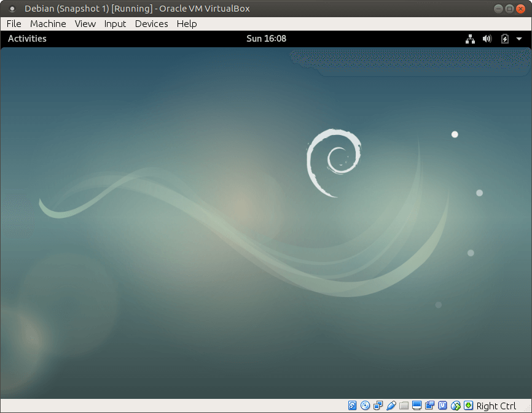Viewport: 532px width, 413px height.
Task: Open the Input menu
Action: tap(115, 24)
